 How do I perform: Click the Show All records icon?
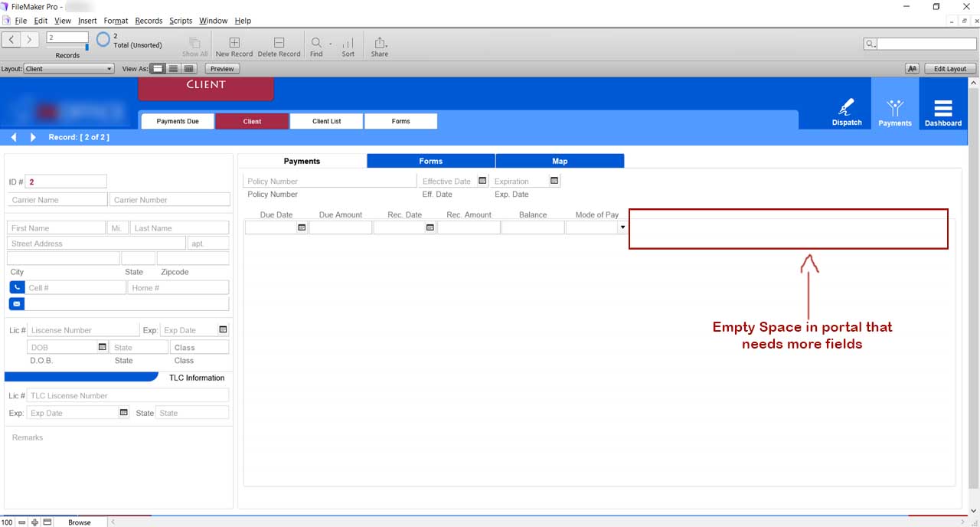pos(194,43)
